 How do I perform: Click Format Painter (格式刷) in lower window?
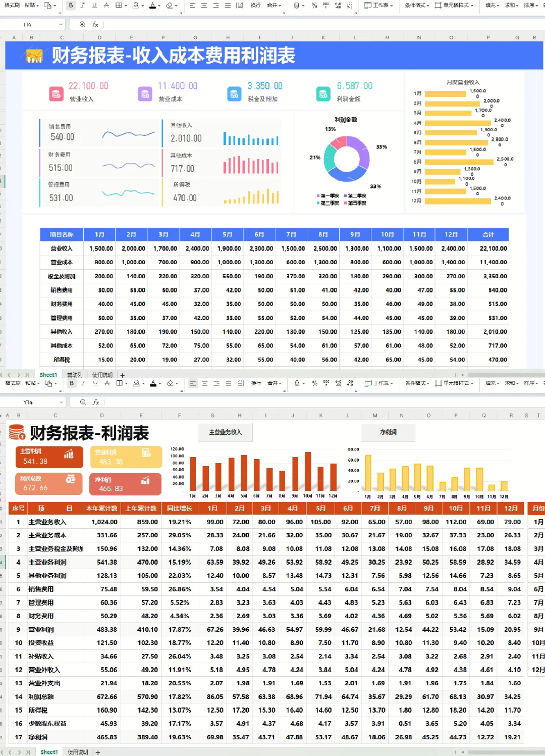coord(13,383)
